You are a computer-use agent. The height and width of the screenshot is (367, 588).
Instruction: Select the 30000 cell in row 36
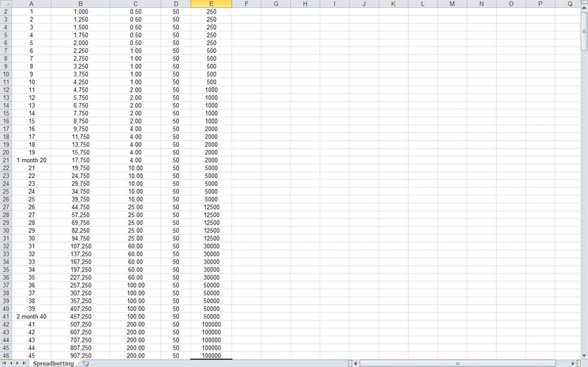tap(211, 277)
